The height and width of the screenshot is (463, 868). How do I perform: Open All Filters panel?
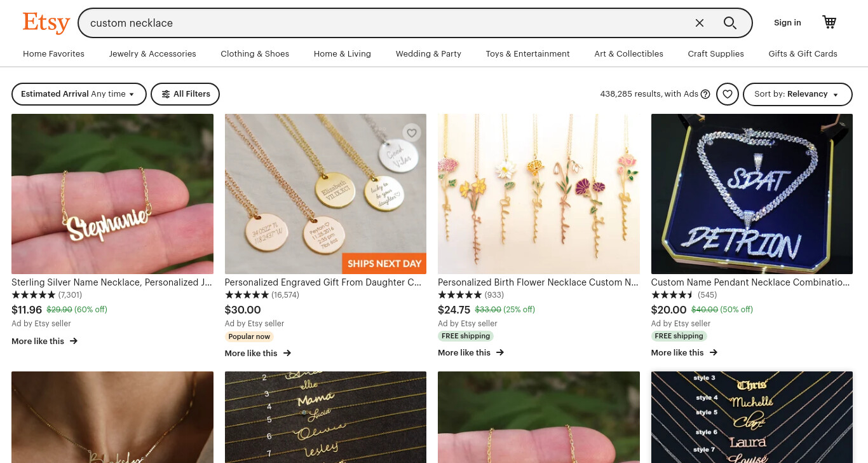pos(186,94)
